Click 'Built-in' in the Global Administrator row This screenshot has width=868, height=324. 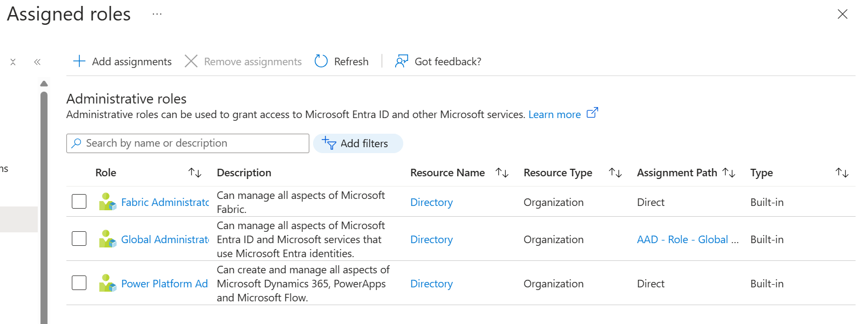[x=767, y=239]
